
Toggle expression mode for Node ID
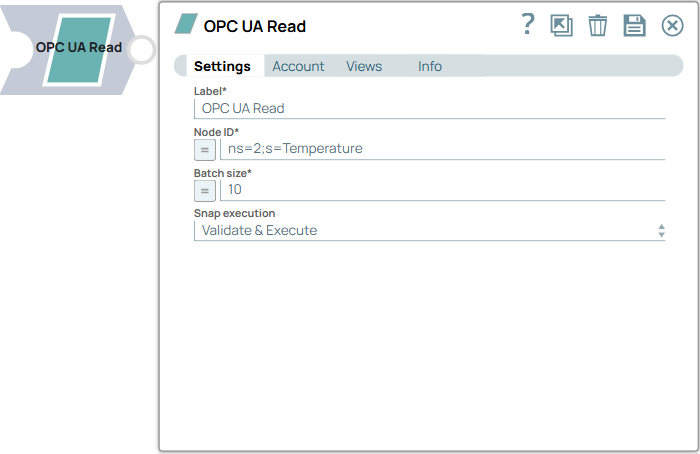pos(204,149)
